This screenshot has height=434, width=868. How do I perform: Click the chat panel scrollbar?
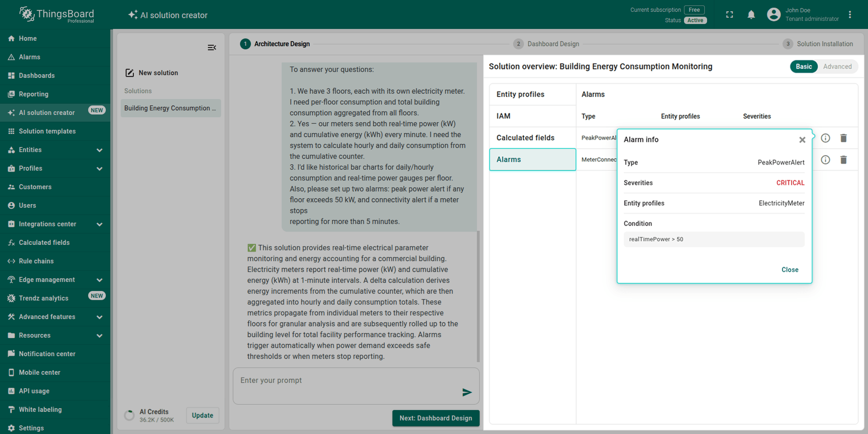(x=478, y=296)
